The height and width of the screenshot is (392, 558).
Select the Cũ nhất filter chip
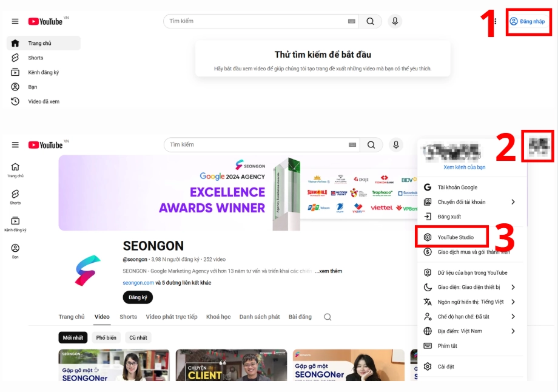[x=138, y=337]
